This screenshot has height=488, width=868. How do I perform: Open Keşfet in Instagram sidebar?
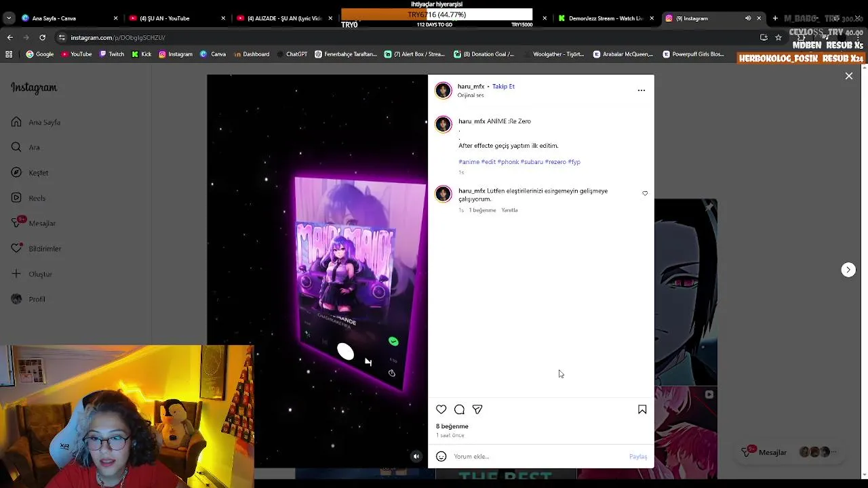(x=30, y=173)
